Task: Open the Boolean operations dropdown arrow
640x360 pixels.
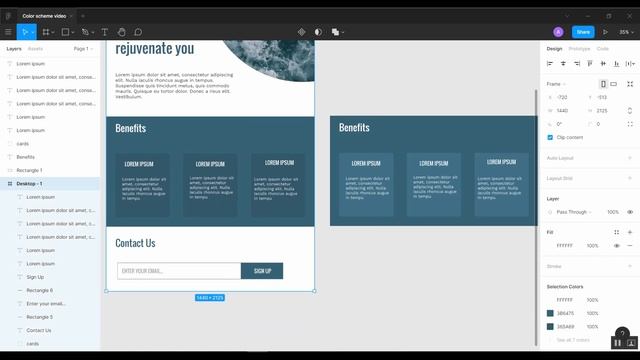Action: [x=343, y=32]
